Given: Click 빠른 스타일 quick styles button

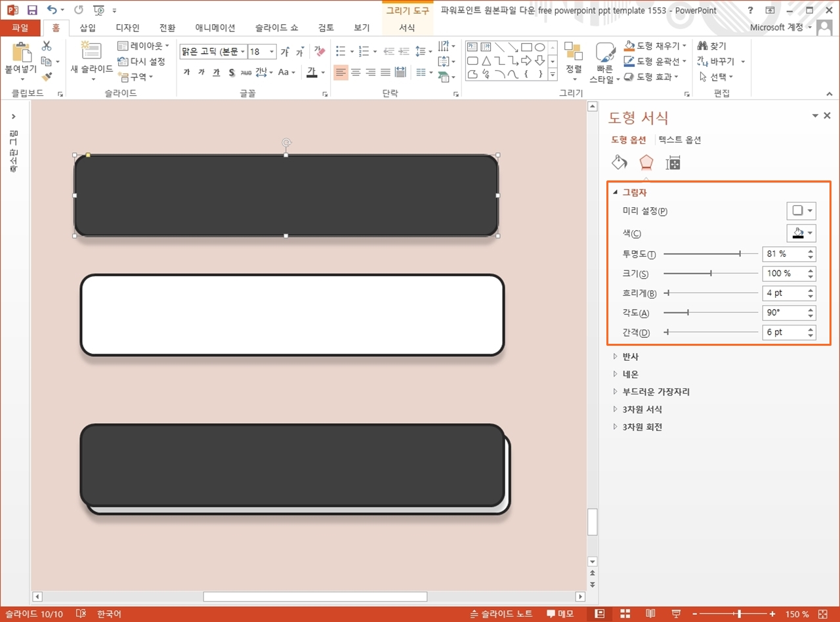Looking at the screenshot, I should [604, 63].
